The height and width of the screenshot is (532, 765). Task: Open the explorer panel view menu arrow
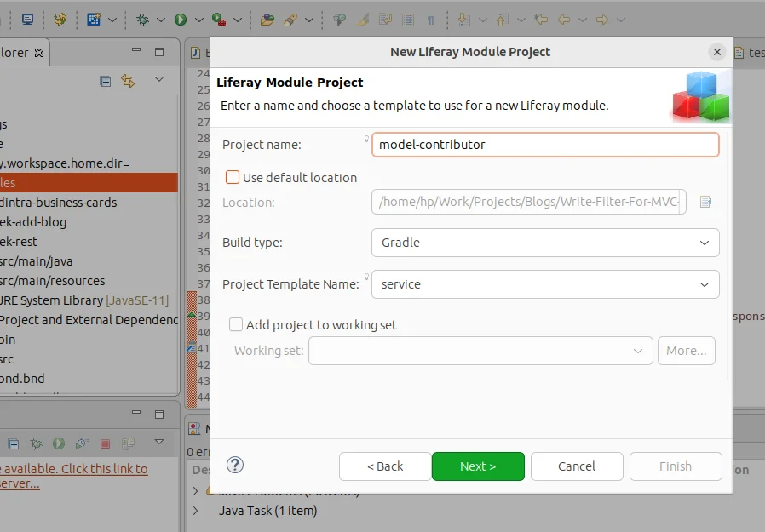pyautogui.click(x=159, y=80)
